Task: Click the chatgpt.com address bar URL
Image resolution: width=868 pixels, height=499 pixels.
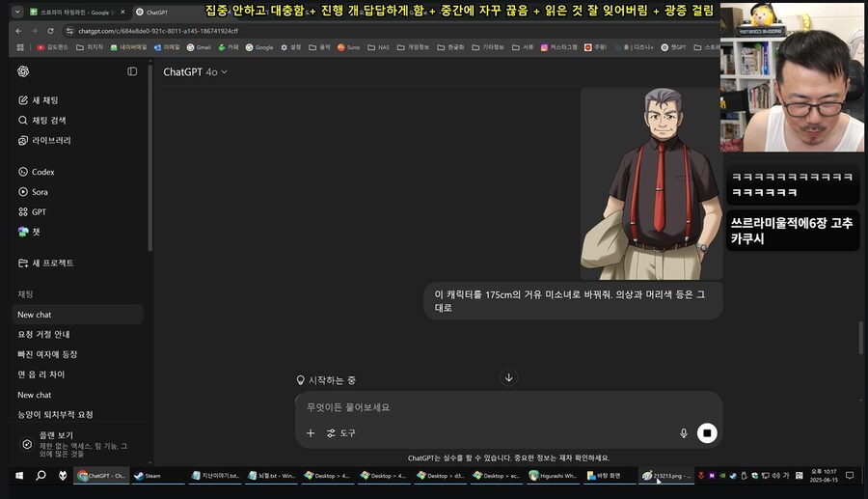Action: [158, 31]
